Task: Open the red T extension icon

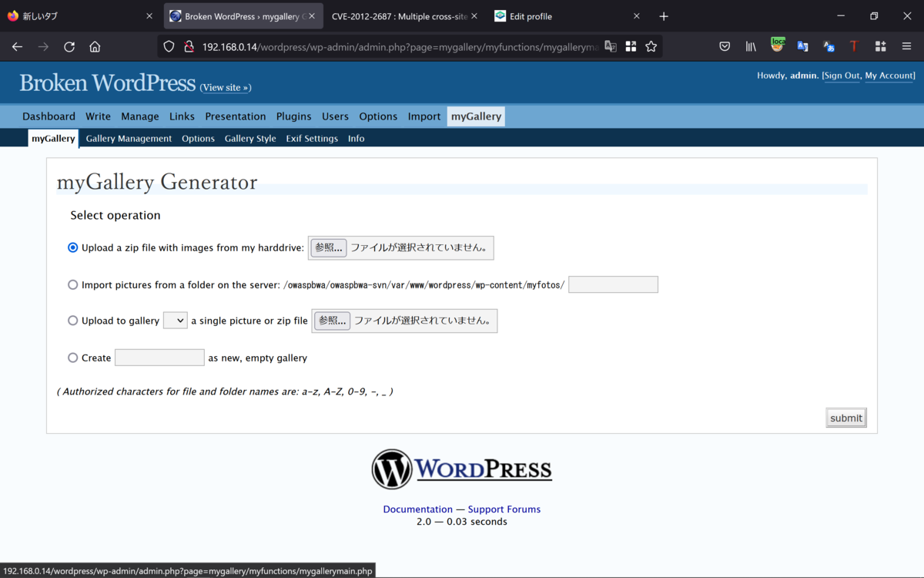Action: [x=854, y=46]
